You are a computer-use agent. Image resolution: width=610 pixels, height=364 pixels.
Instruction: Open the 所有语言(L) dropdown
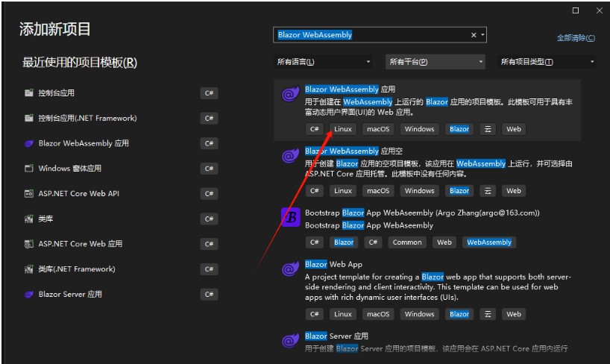point(322,61)
